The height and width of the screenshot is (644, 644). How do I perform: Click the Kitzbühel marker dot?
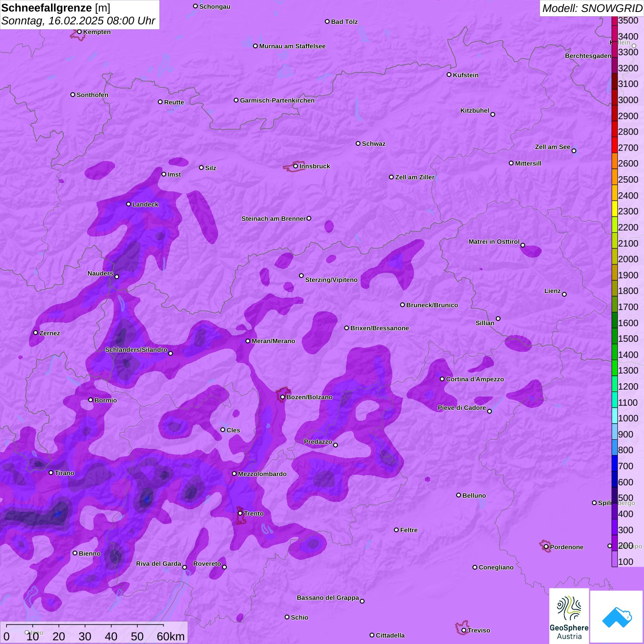click(x=493, y=115)
